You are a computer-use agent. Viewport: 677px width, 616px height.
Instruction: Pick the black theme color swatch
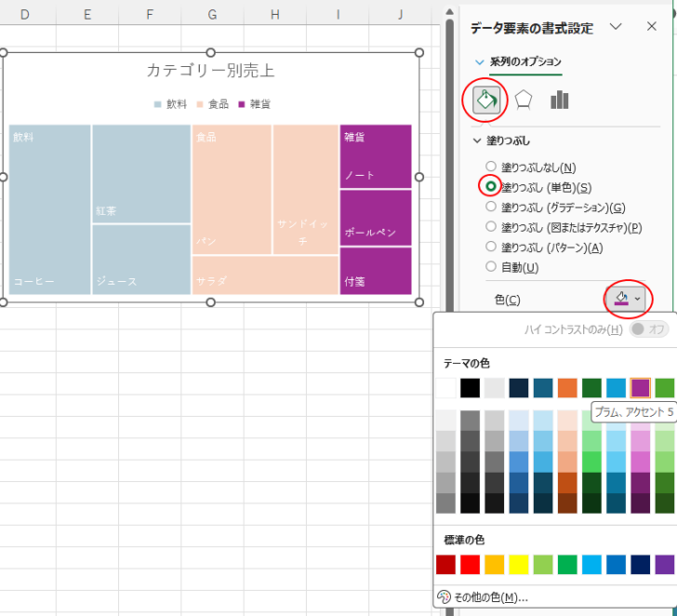pyautogui.click(x=471, y=388)
